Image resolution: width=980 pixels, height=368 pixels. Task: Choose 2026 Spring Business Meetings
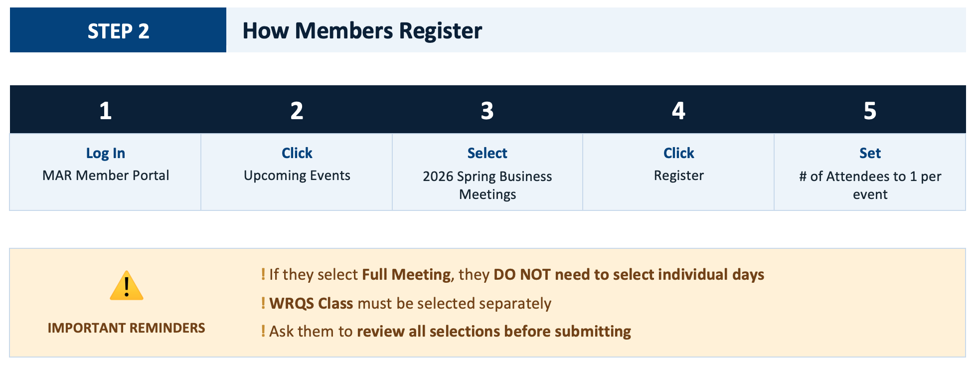[487, 185]
